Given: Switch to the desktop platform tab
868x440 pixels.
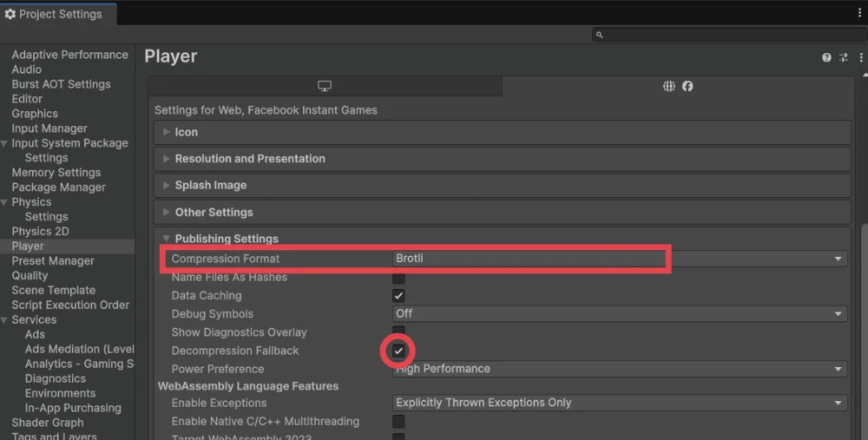Looking at the screenshot, I should point(325,86).
